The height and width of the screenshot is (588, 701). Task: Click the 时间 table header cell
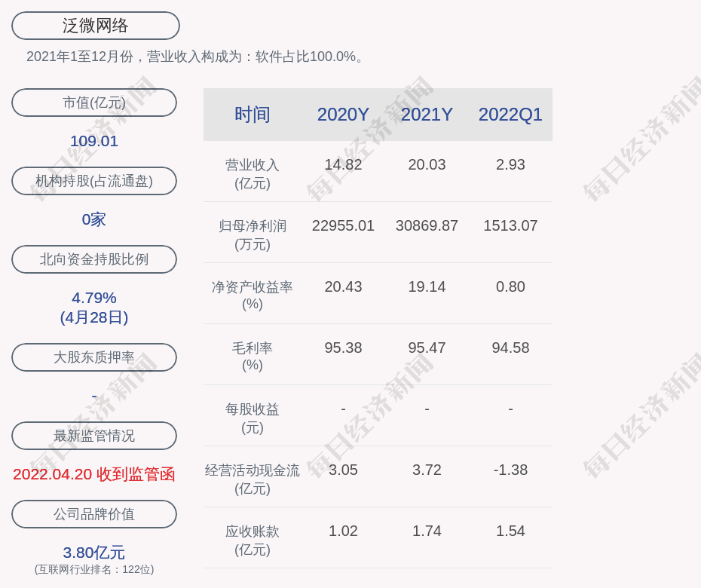pos(253,115)
